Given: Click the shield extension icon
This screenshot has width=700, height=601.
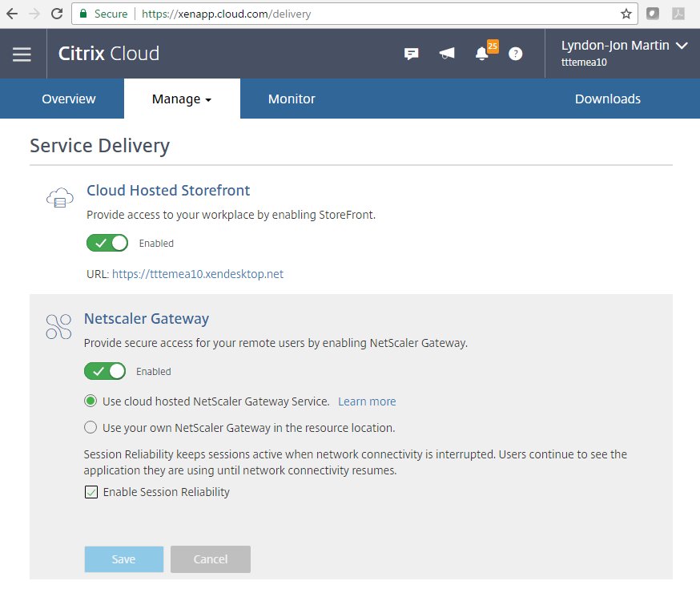Looking at the screenshot, I should [x=653, y=14].
